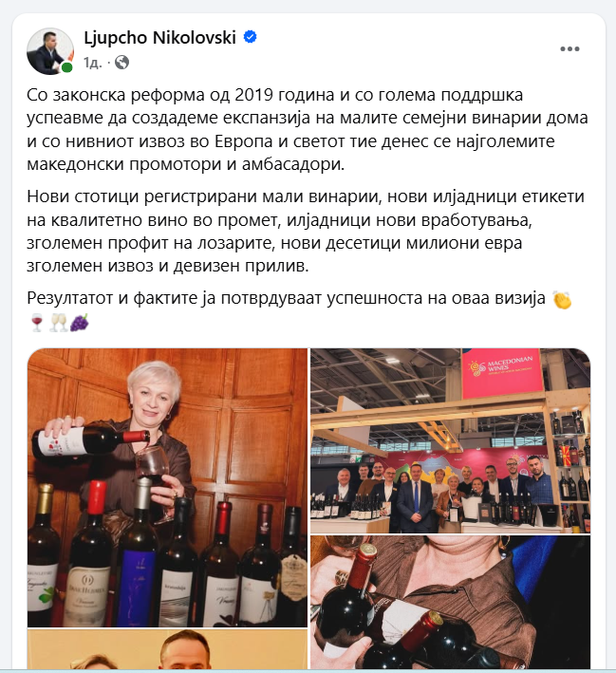The width and height of the screenshot is (616, 673).
Task: Click the paragraph starting "Нови стотици регистрирани"
Action: pos(306,232)
